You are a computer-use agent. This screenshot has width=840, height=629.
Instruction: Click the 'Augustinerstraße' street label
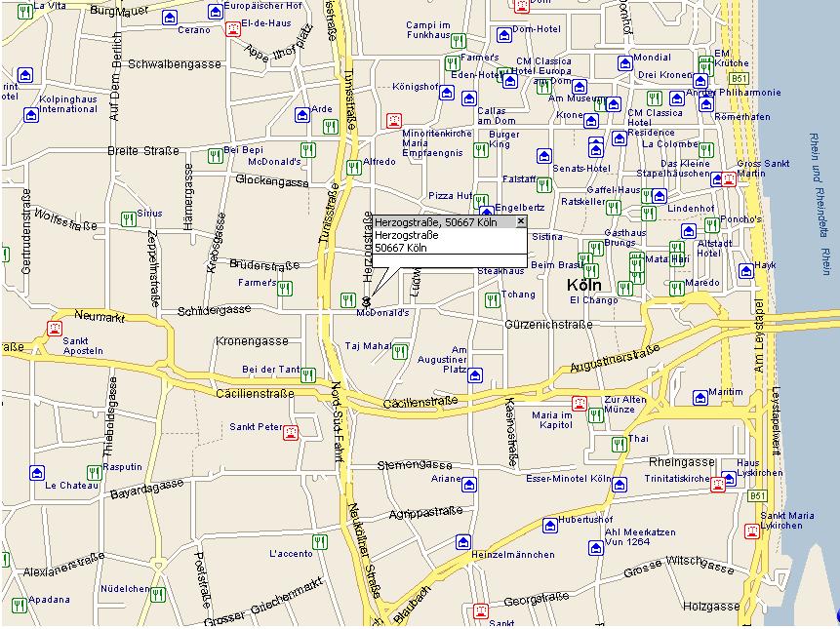(615, 358)
